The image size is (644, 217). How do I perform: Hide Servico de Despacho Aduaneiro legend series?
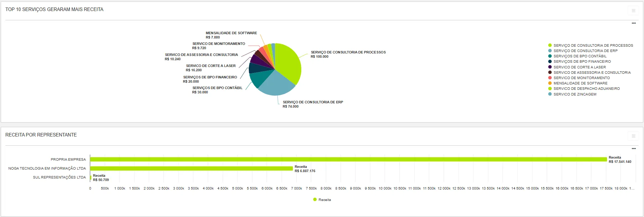pyautogui.click(x=586, y=88)
